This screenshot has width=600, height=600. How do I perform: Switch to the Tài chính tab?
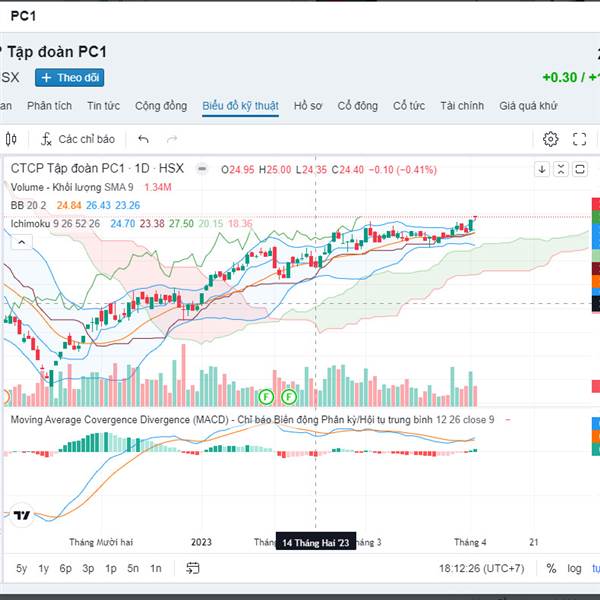(x=462, y=106)
